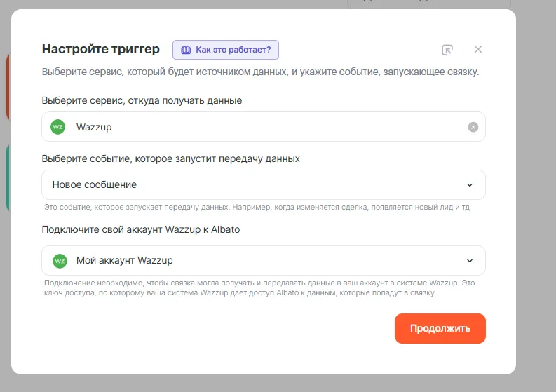Expand account list using the chevron arrow

pos(470,261)
